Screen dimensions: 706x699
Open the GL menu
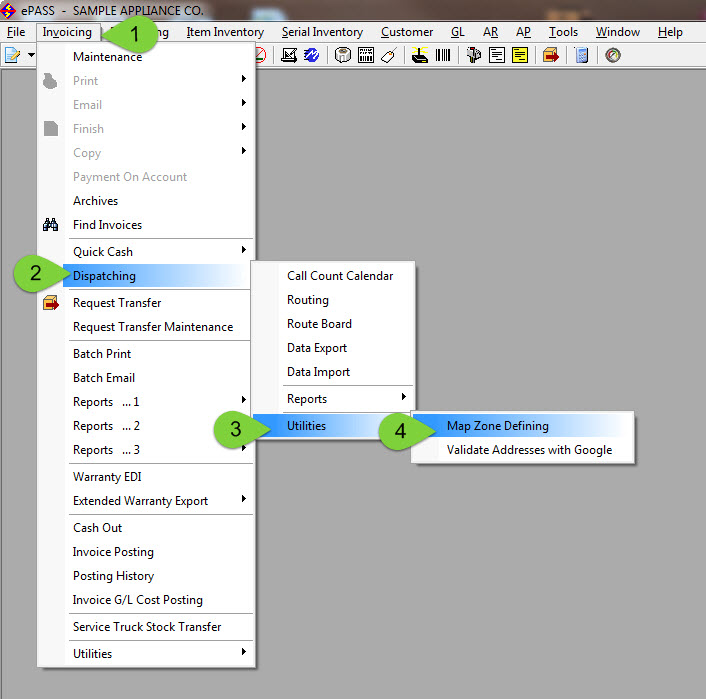[x=457, y=32]
